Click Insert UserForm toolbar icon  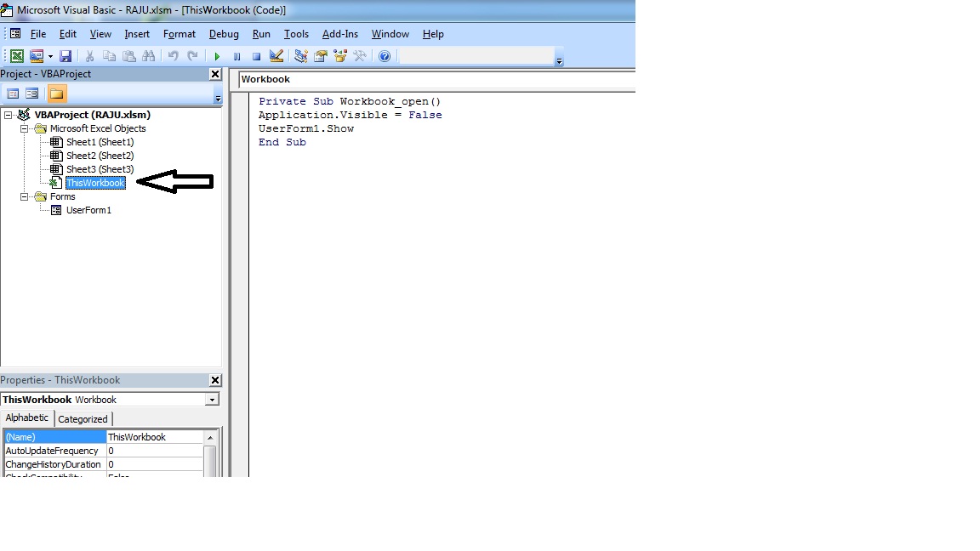(37, 56)
